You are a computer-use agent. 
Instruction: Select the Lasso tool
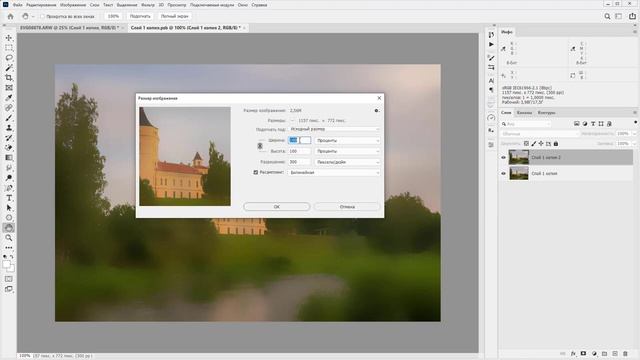click(9, 58)
